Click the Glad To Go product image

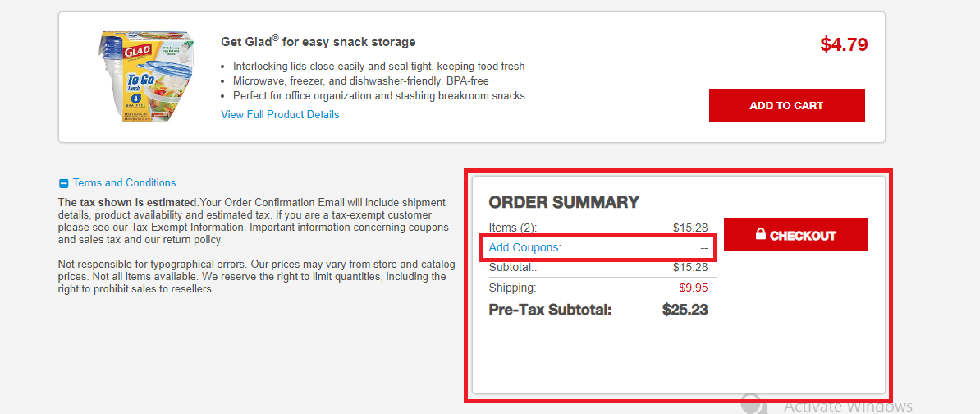tap(145, 77)
